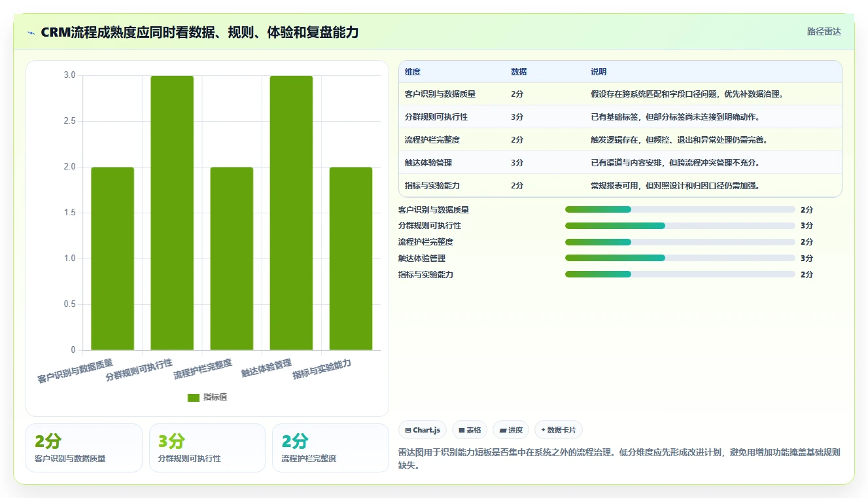
Task: Open the 3分 分群规则可执行性 summary card
Action: (x=207, y=448)
